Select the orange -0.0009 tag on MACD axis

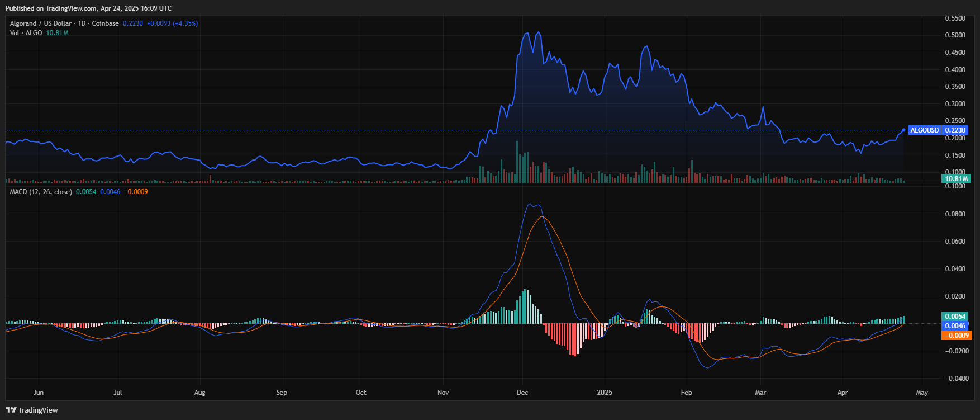tap(955, 336)
